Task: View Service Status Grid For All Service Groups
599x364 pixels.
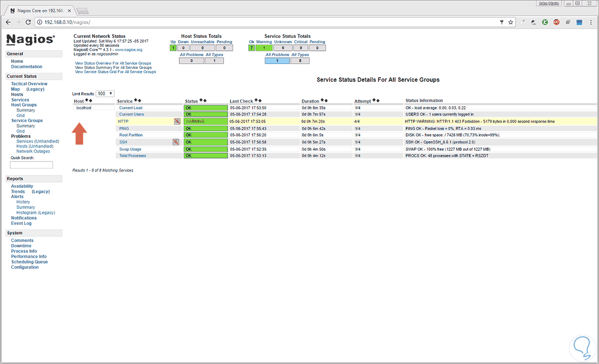Action: tap(115, 72)
